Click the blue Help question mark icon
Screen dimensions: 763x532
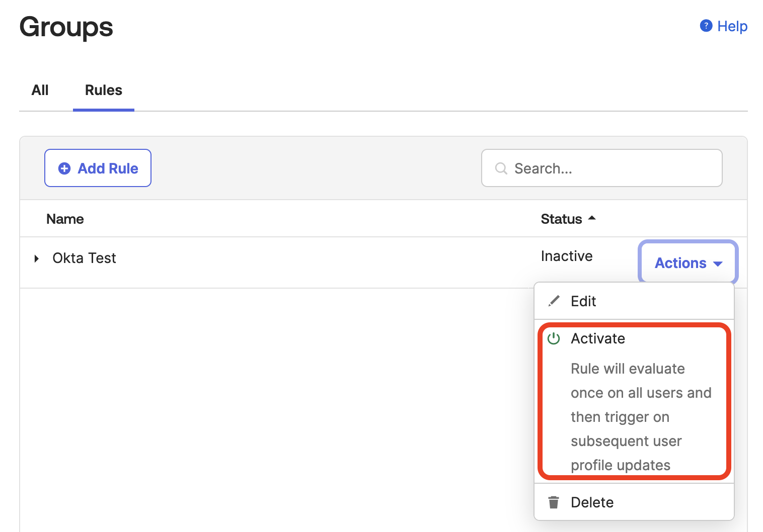706,26
